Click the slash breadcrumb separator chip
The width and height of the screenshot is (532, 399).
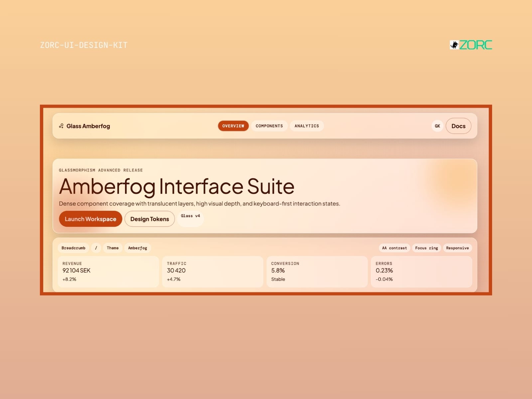pyautogui.click(x=96, y=248)
